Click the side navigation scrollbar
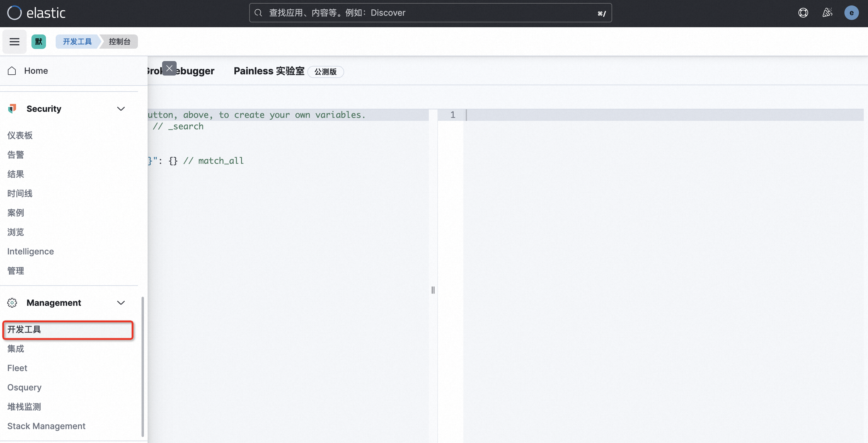 pos(143,366)
